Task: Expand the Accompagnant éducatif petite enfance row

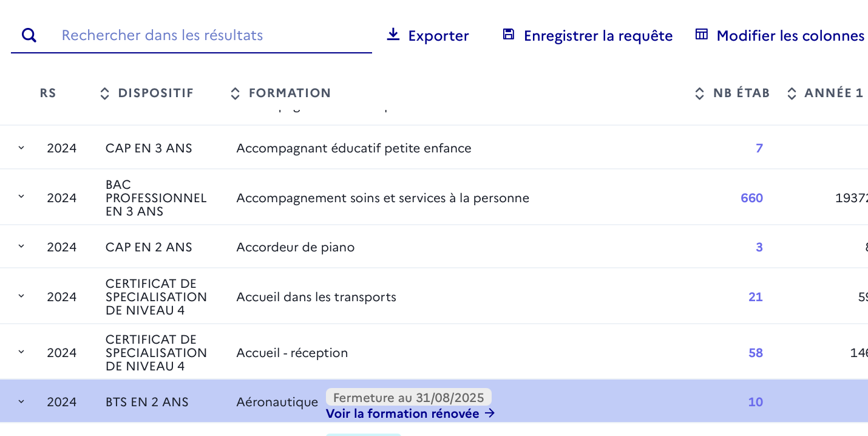Action: pyautogui.click(x=21, y=148)
